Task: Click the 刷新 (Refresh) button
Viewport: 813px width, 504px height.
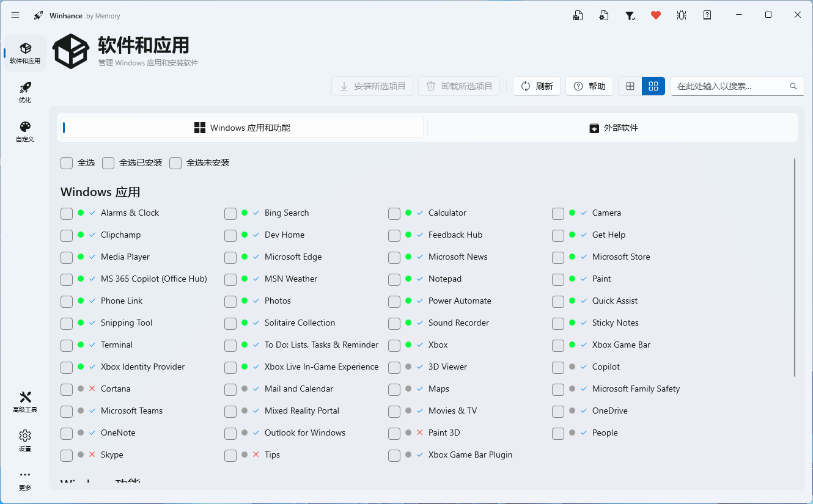Action: (537, 86)
